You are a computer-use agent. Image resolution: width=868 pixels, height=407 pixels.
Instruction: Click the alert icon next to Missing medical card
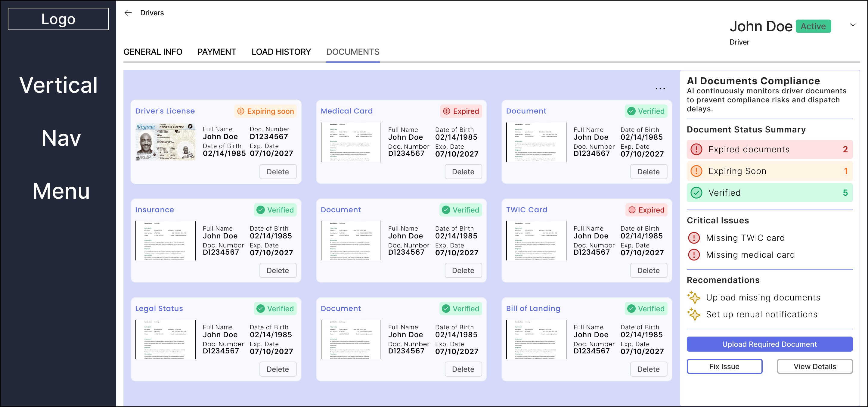(x=694, y=255)
